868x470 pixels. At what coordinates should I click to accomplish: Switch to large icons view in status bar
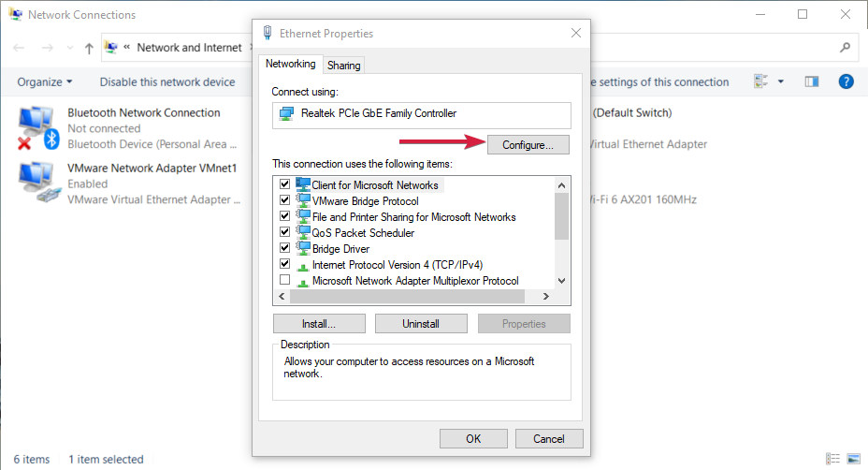tap(854, 459)
